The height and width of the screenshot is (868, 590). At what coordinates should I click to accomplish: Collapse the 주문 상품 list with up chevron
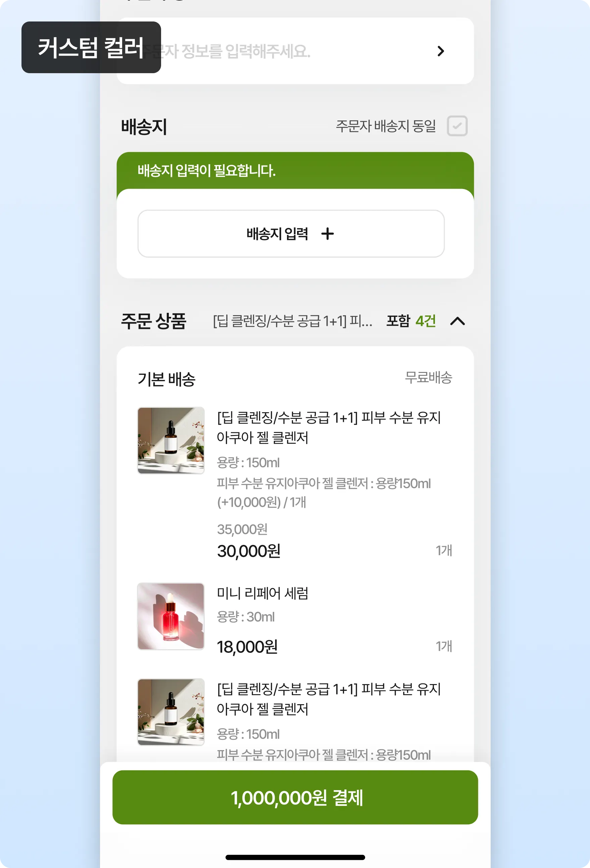tap(457, 321)
